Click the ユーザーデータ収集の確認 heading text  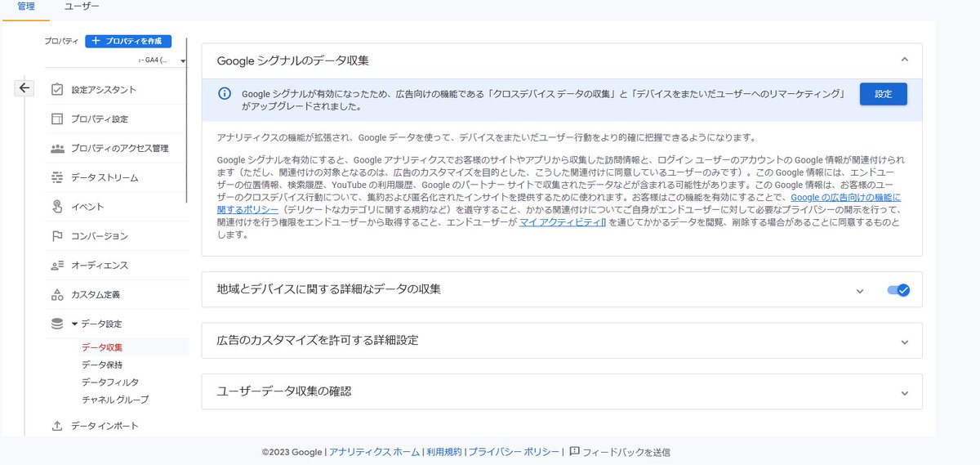point(284,391)
